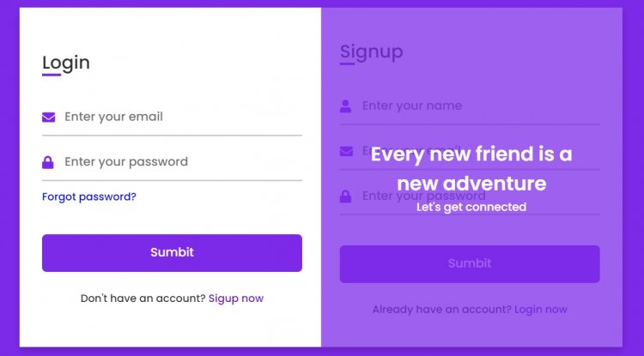
Task: Follow the "Sigup now" link
Action: (x=236, y=299)
